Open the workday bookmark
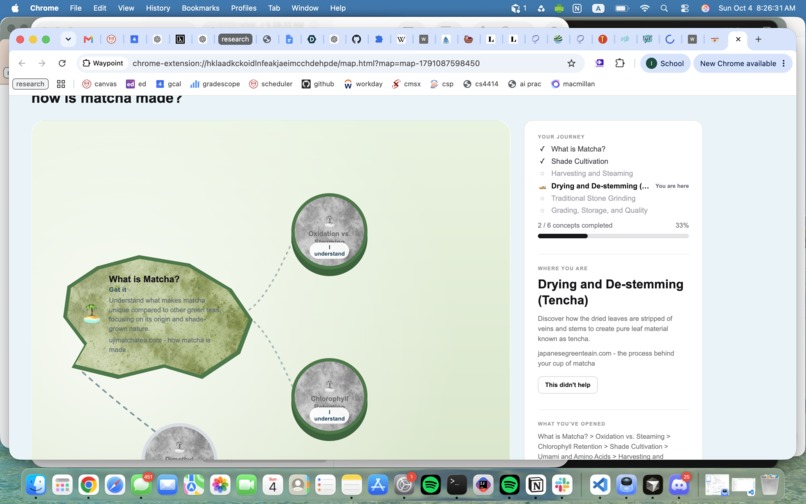806x504 pixels. click(363, 84)
